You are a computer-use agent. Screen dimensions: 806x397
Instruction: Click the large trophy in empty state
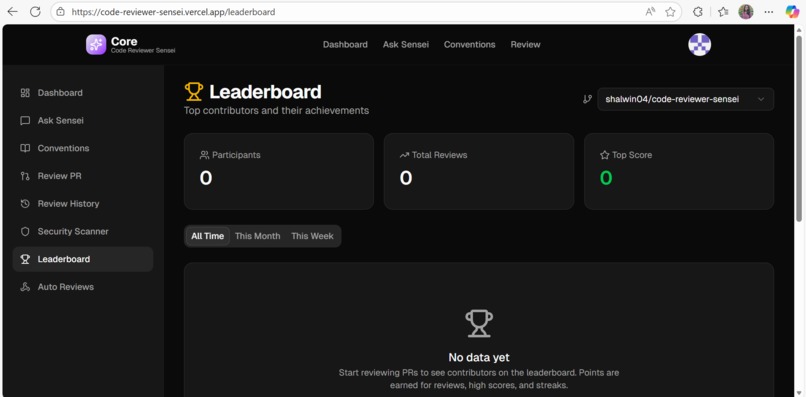pyautogui.click(x=479, y=323)
